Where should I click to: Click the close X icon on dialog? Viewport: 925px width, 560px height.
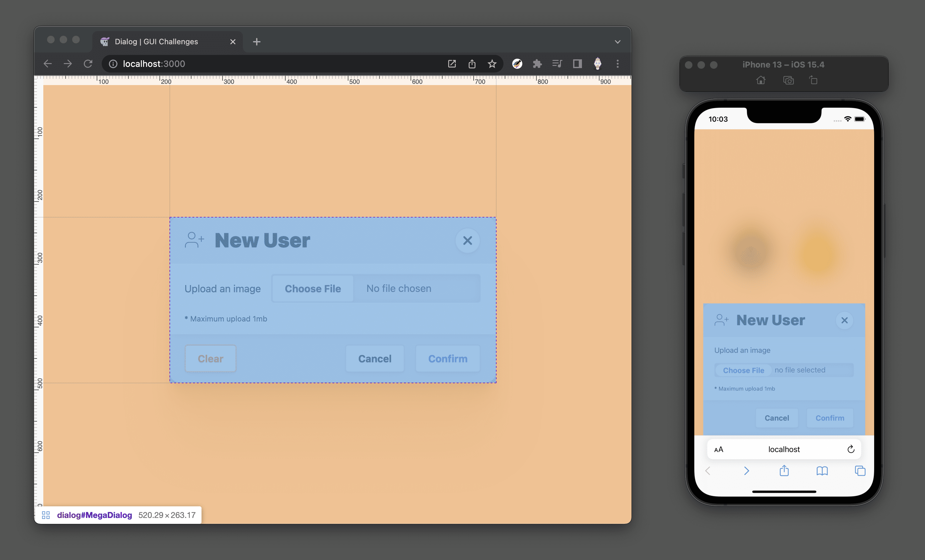467,240
